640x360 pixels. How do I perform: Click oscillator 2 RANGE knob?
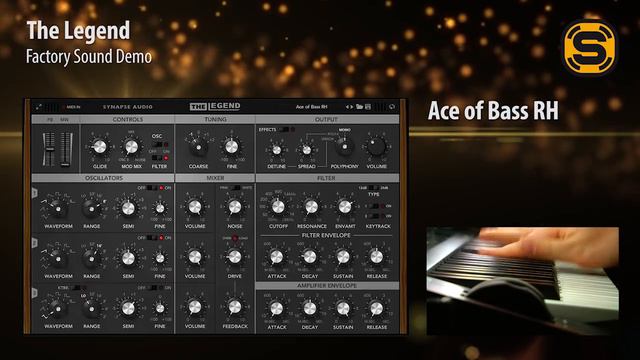91,259
